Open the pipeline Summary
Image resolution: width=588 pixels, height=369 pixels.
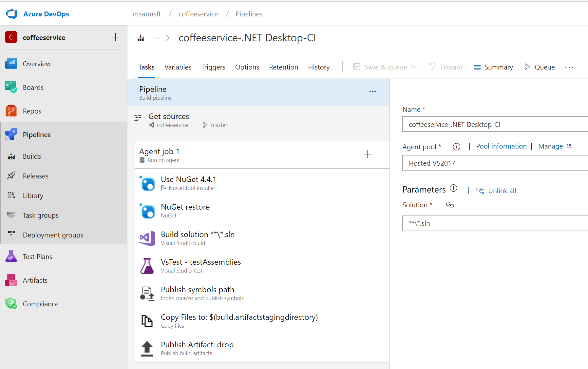493,67
